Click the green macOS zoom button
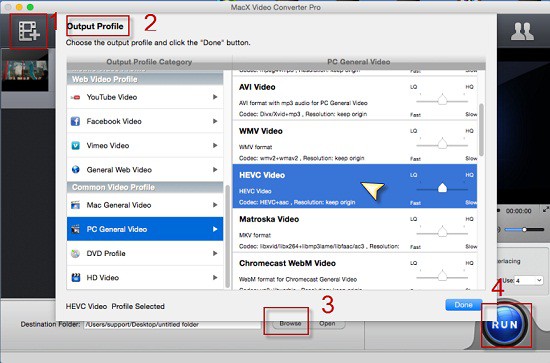Image resolution: width=550 pixels, height=363 pixels. [x=30, y=7]
